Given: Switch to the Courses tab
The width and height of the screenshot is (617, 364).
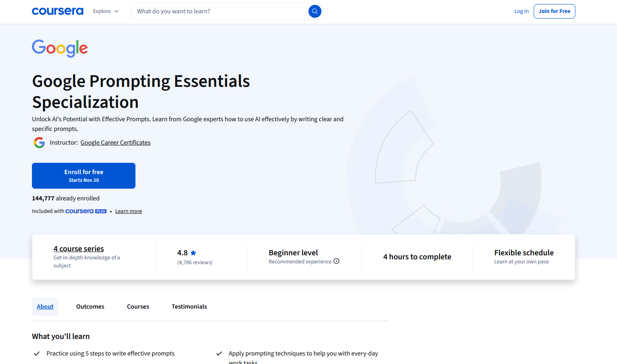Looking at the screenshot, I should (x=138, y=307).
